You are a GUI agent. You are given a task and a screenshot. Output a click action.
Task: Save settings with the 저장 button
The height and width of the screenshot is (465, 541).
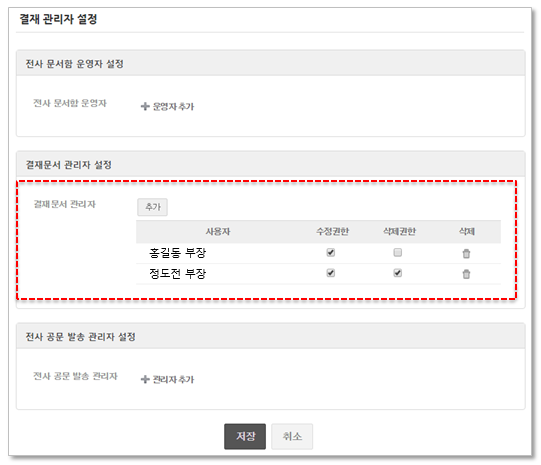click(x=245, y=436)
